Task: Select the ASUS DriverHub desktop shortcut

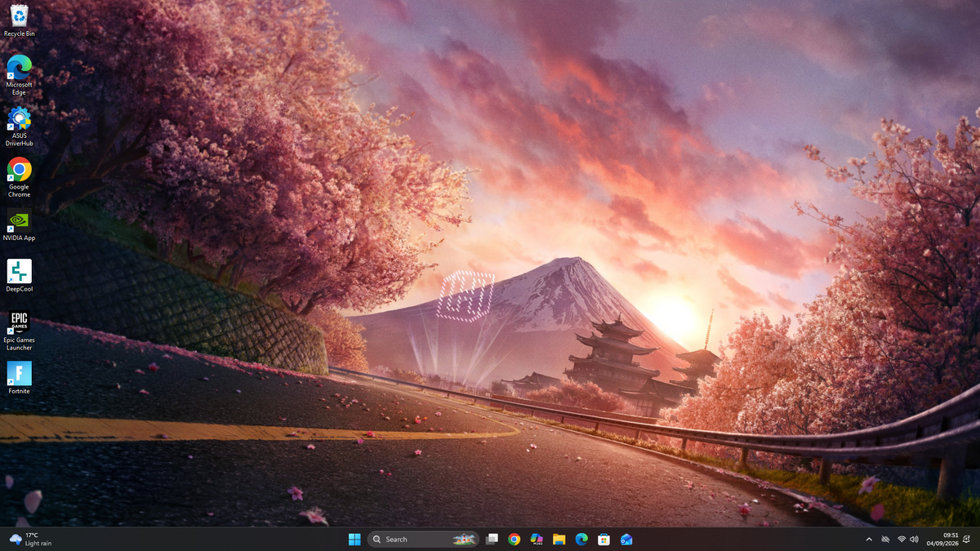Action: pyautogui.click(x=19, y=127)
